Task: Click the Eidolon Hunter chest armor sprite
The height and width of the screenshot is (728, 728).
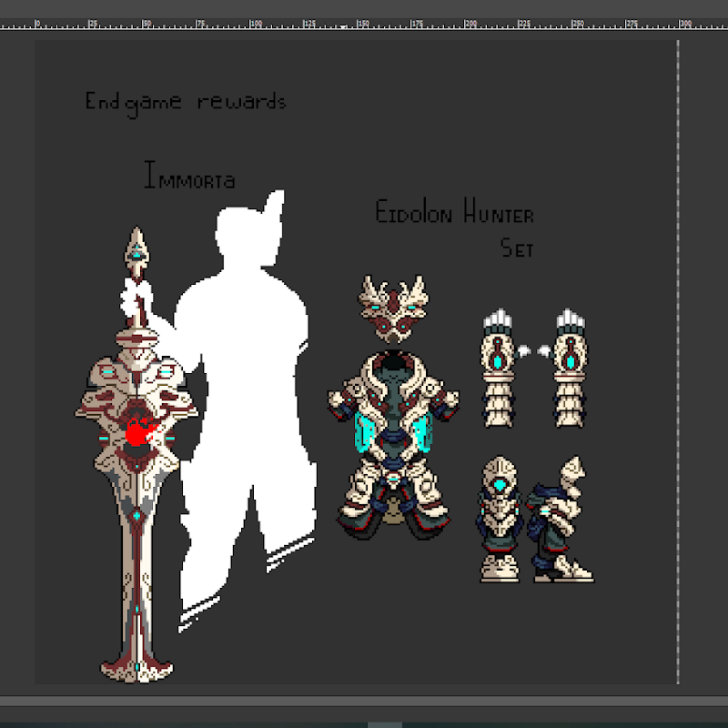Action: tap(393, 445)
